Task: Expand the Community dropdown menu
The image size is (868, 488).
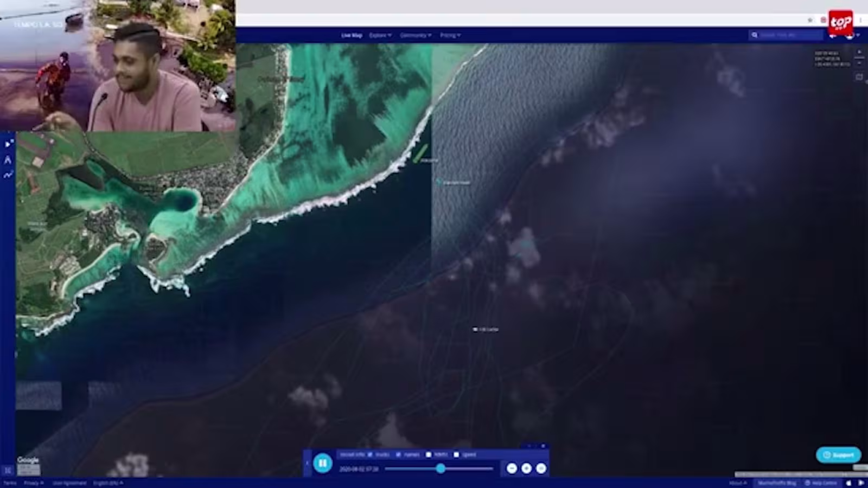Action: [x=416, y=35]
